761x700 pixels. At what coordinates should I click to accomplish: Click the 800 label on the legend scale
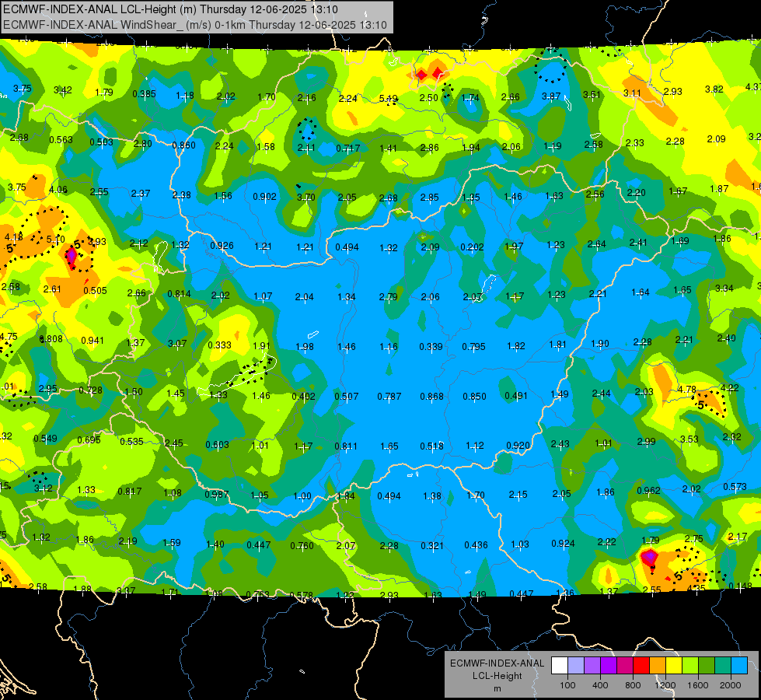(x=633, y=685)
